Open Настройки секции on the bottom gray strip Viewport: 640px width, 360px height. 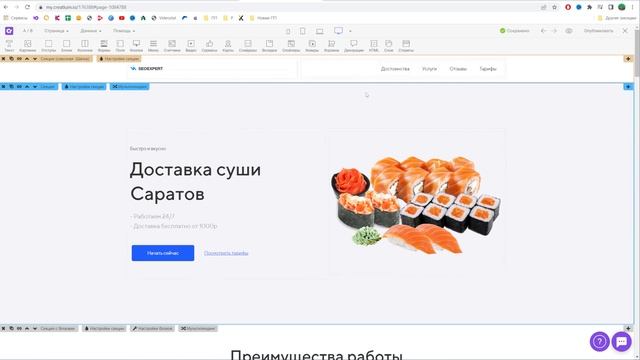(104, 328)
